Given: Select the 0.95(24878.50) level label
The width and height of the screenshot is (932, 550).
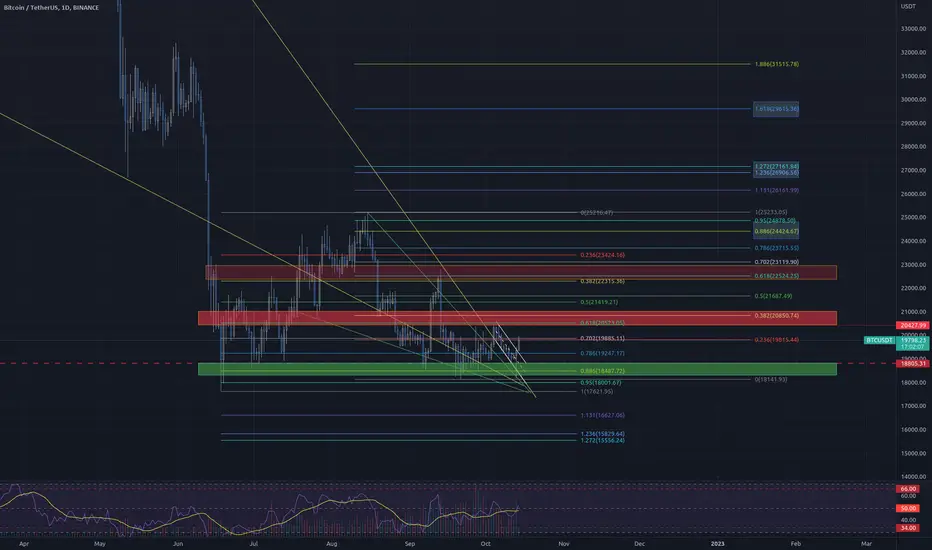Looking at the screenshot, I should 774,221.
